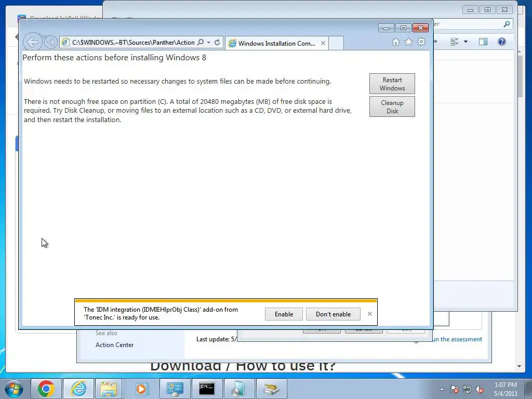
Task: Open Favorites star icon
Action: (408, 42)
